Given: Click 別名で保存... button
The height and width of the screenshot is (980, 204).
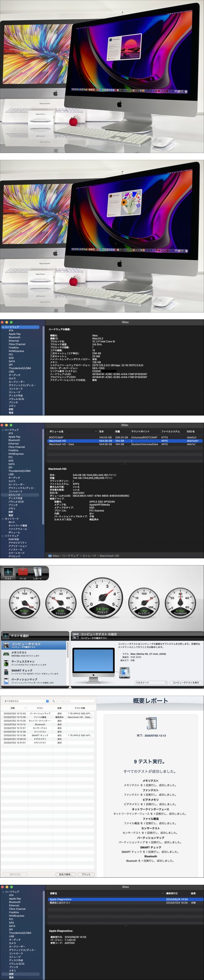Looking at the screenshot, I should pos(66,874).
